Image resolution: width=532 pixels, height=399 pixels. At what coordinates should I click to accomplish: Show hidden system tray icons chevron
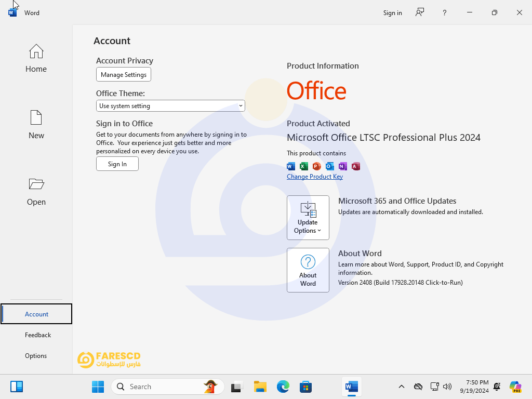pos(401,387)
